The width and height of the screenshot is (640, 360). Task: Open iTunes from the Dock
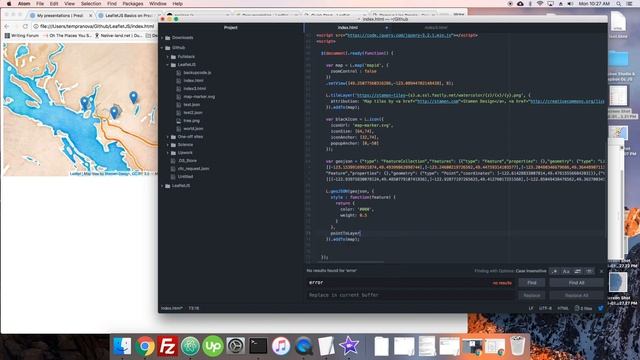coord(281,346)
